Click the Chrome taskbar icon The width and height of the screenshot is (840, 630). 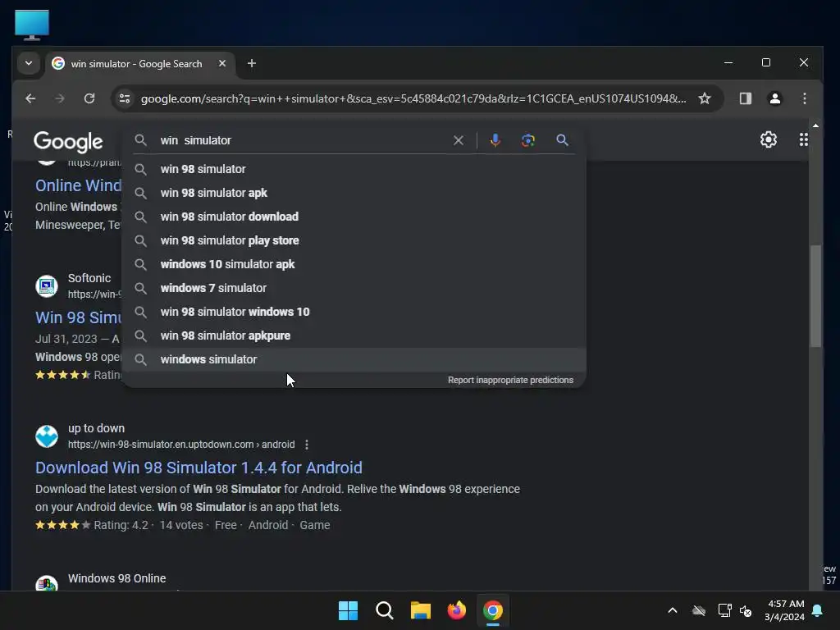pyautogui.click(x=493, y=610)
